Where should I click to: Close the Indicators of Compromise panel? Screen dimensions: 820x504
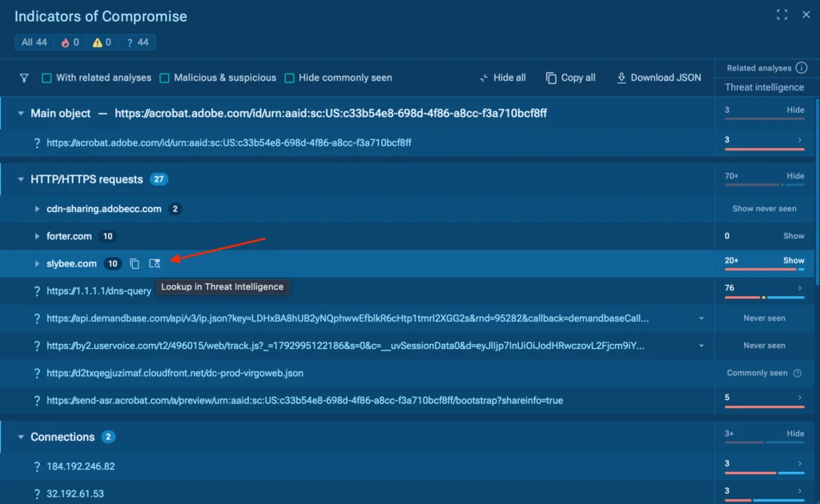point(806,14)
